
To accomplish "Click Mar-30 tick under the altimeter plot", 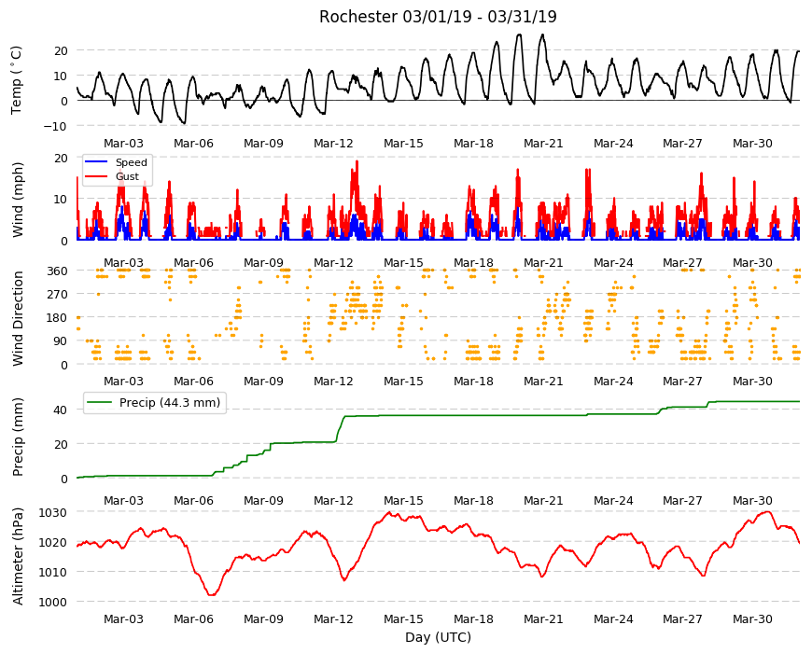I will [752, 619].
